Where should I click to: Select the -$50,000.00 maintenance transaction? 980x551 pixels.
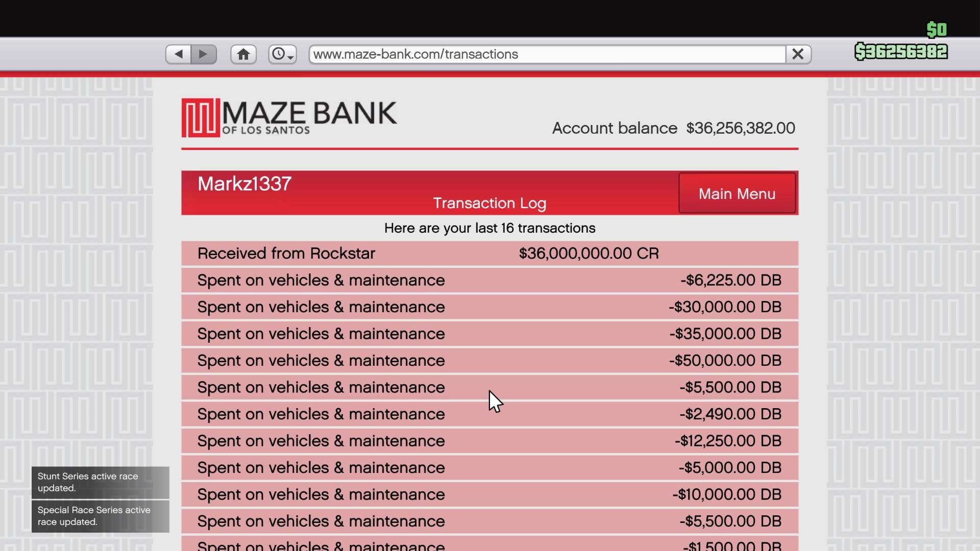(489, 360)
